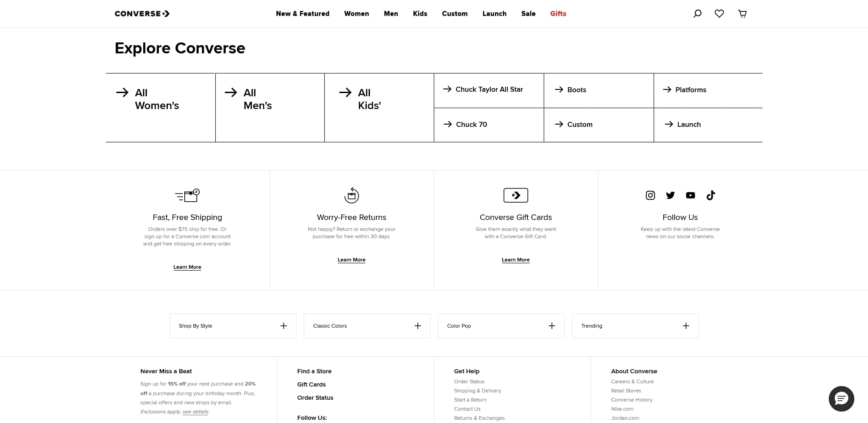
Task: Open the Custom tile in Explore grid
Action: (x=599, y=125)
